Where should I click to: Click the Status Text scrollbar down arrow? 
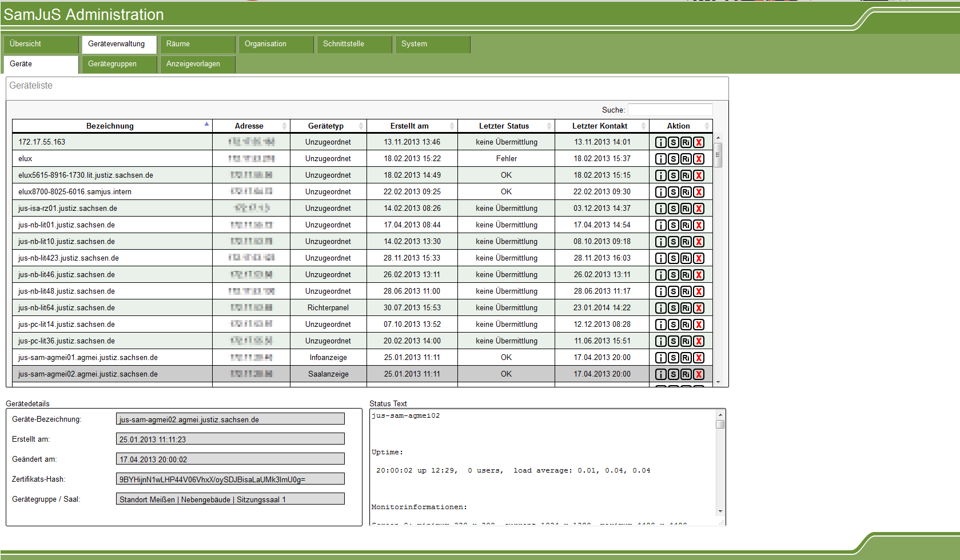pyautogui.click(x=720, y=511)
